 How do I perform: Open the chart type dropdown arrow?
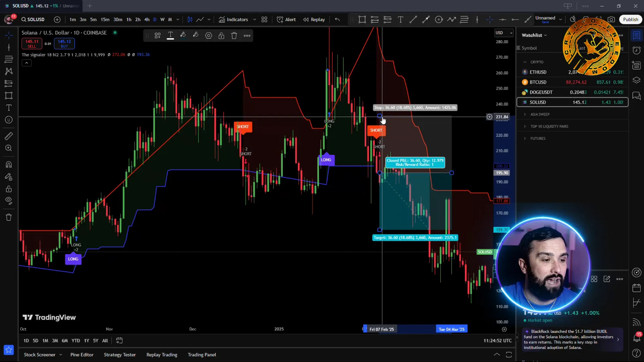coord(209,19)
